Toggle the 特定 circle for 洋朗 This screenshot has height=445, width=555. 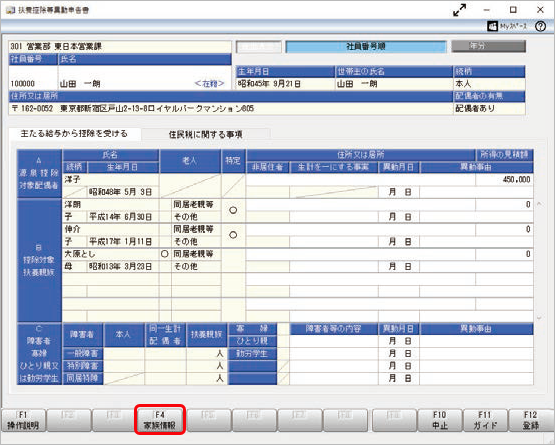pos(233,210)
